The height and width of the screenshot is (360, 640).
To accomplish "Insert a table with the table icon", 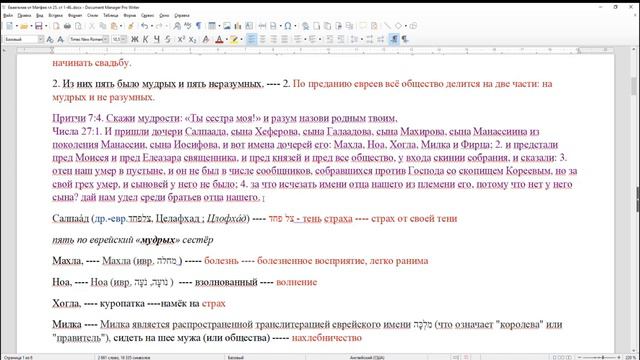I will pos(212,26).
